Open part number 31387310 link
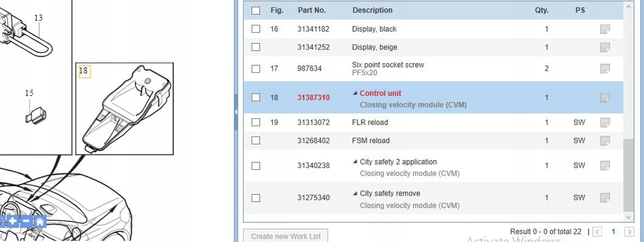Screen dimensions: 644x242 point(313,97)
